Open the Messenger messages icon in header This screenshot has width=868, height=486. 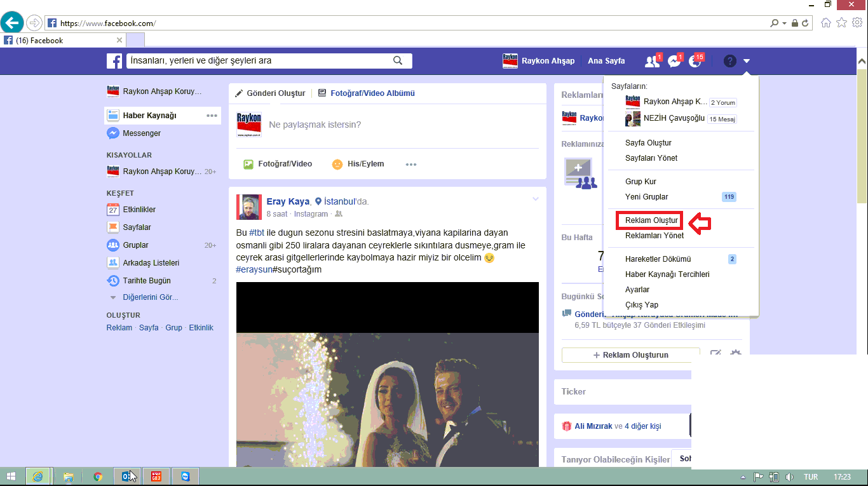(x=674, y=62)
